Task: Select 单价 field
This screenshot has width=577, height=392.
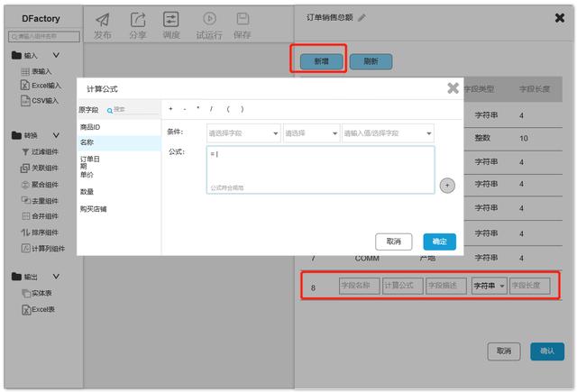Action: pyautogui.click(x=87, y=175)
